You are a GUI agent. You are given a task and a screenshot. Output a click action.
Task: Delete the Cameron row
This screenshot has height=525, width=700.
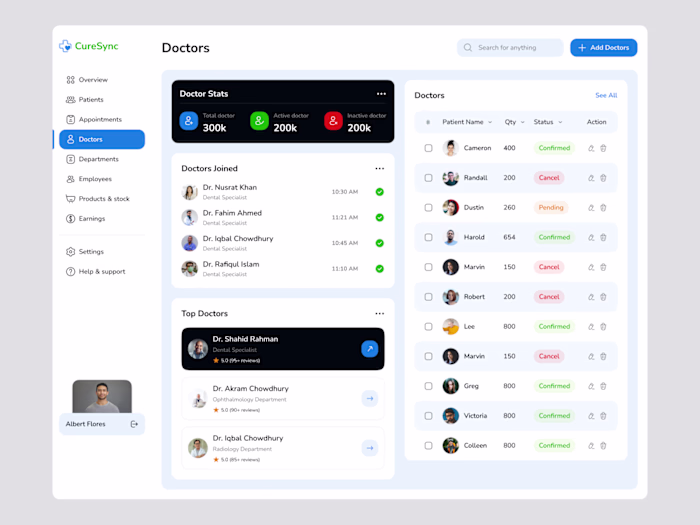coord(603,148)
